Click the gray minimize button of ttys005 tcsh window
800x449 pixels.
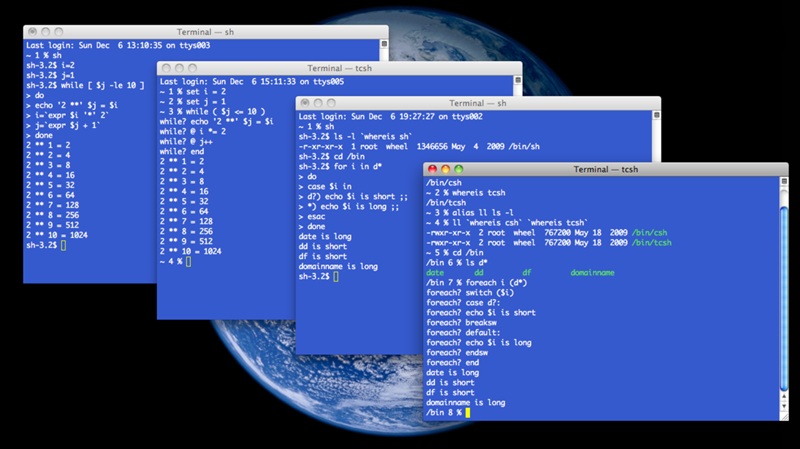[179, 68]
